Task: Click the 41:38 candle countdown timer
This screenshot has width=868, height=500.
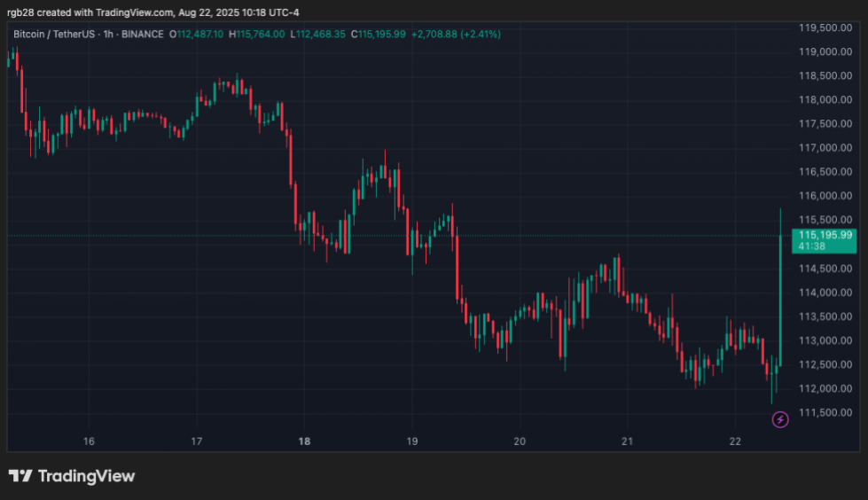Action: [813, 246]
